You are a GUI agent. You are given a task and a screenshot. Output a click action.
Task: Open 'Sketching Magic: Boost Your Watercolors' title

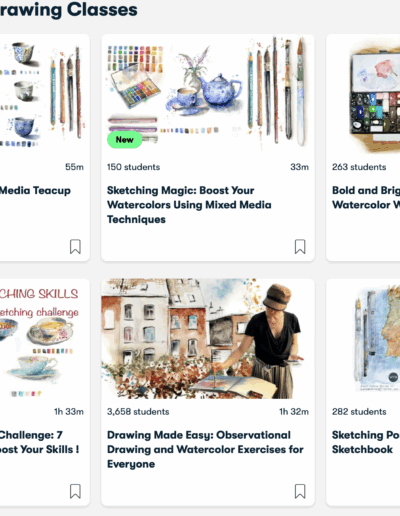tap(189, 205)
